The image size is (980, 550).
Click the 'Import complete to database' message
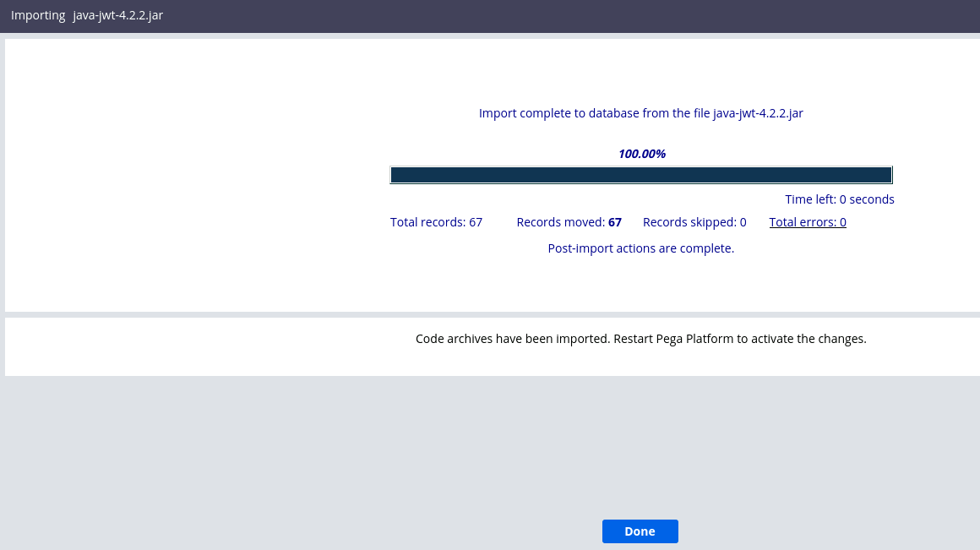coord(574,113)
